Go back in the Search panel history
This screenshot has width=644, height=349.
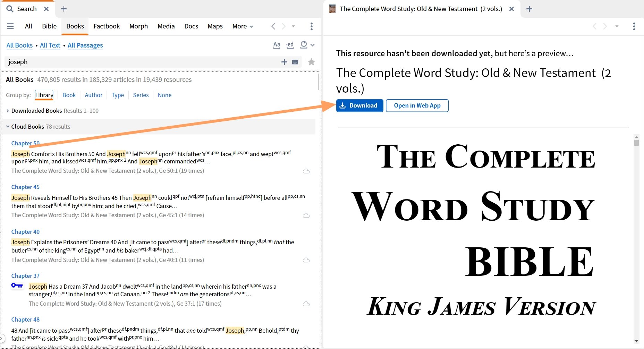click(x=273, y=26)
